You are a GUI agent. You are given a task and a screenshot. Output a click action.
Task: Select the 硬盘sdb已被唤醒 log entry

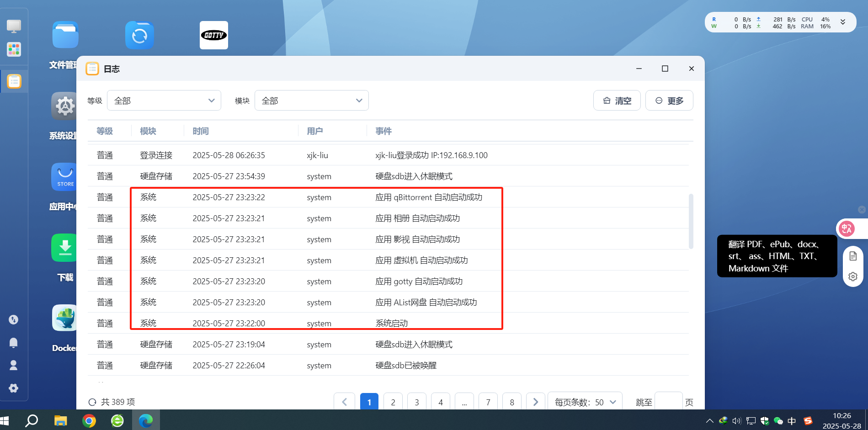pos(389,365)
